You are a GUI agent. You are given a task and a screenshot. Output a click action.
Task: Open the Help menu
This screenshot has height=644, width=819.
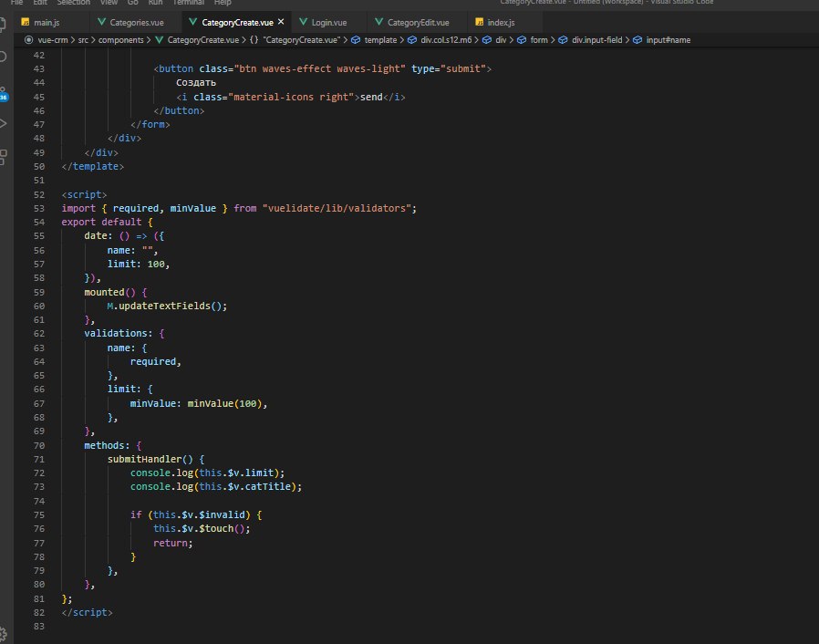click(223, 3)
